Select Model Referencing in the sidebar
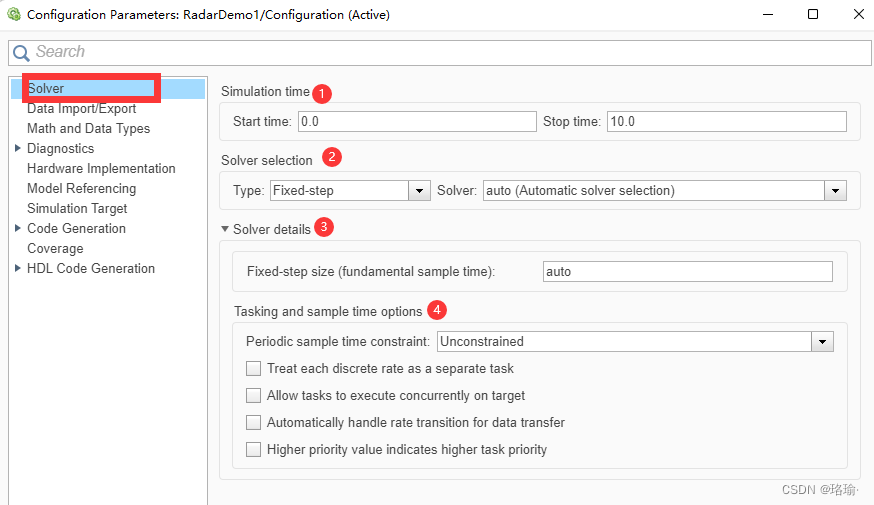The height and width of the screenshot is (505, 874). tap(81, 189)
